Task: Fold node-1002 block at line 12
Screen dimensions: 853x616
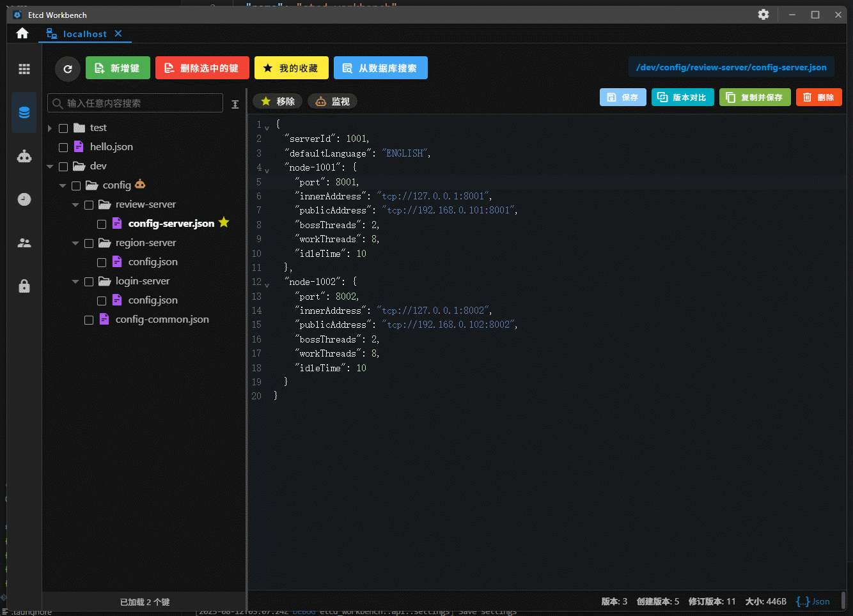Action: click(x=267, y=285)
